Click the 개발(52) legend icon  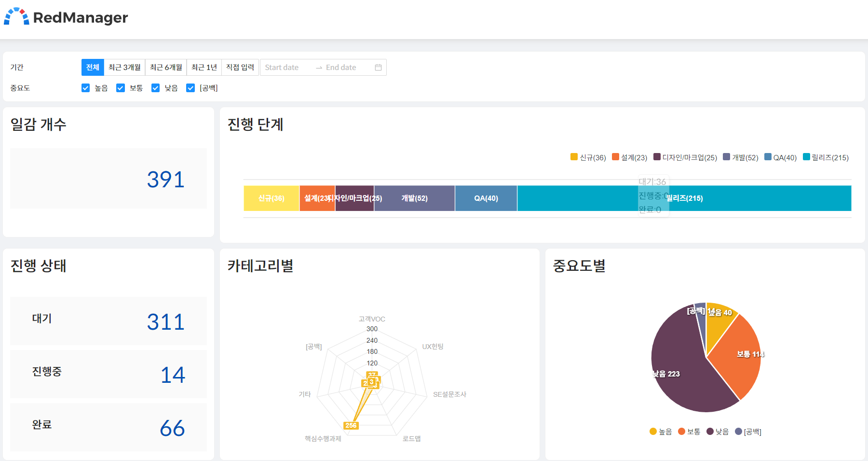tap(727, 157)
